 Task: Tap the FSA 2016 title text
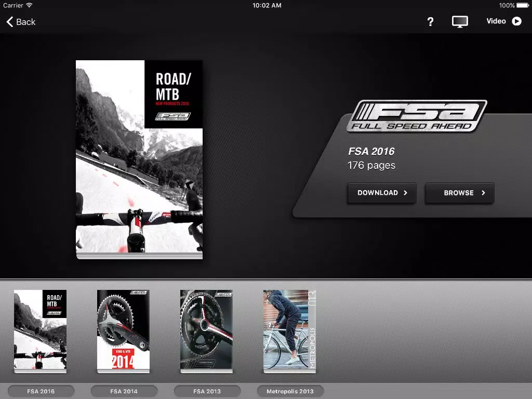371,151
